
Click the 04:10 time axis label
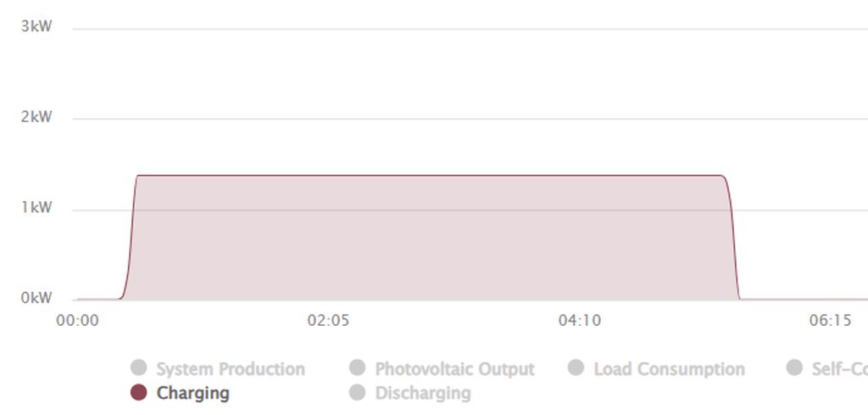point(580,321)
